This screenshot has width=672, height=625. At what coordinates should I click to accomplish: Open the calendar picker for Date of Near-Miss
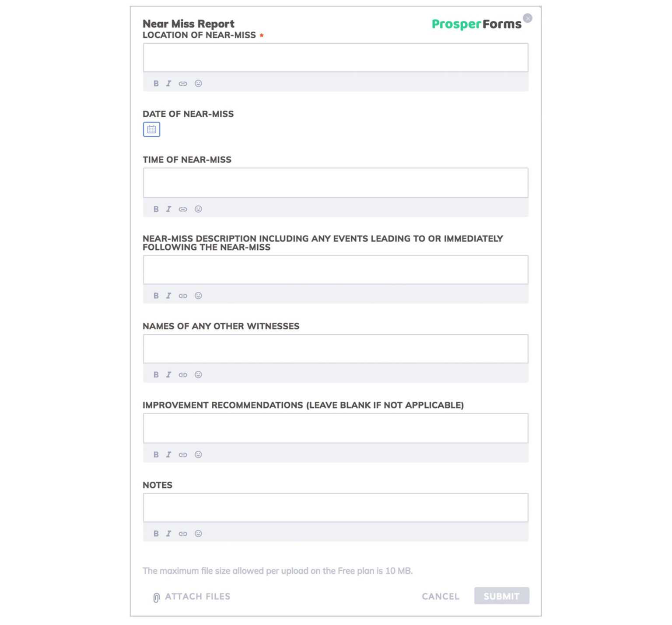[x=151, y=129]
